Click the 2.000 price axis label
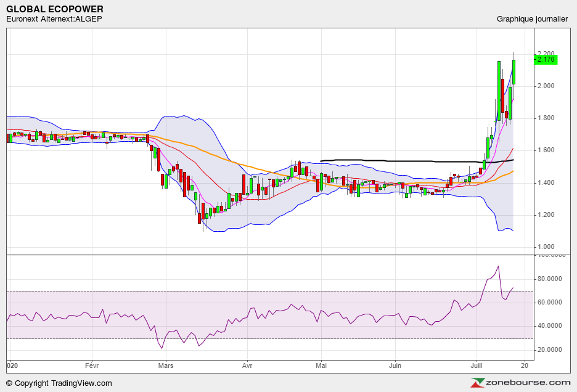Viewport: 577px width, 392px height. point(546,86)
